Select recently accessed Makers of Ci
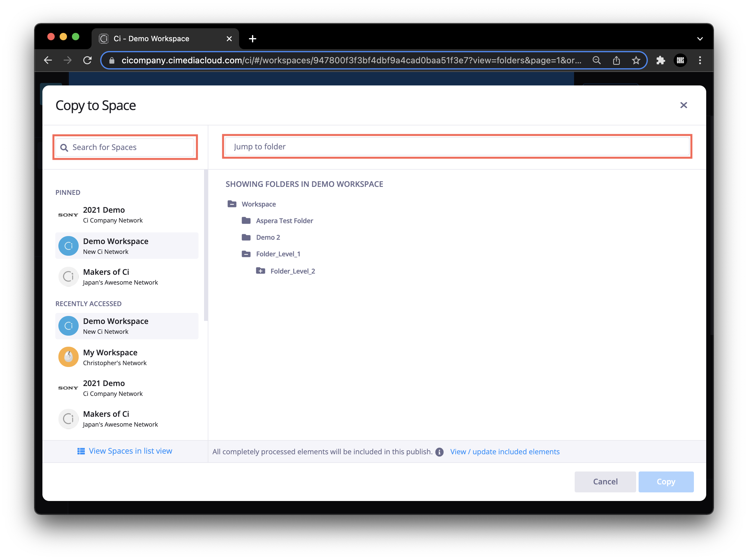 click(127, 419)
